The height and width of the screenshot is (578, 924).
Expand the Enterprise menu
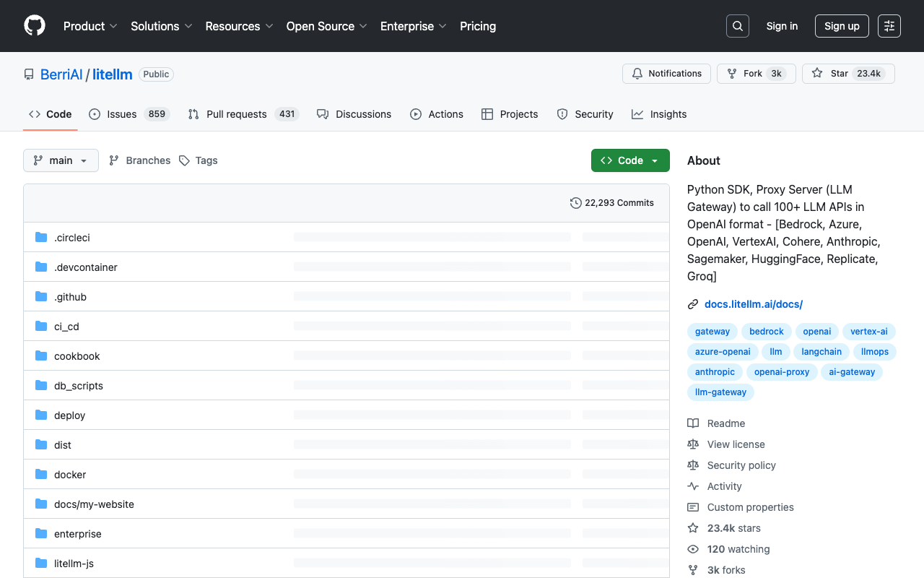pos(414,26)
